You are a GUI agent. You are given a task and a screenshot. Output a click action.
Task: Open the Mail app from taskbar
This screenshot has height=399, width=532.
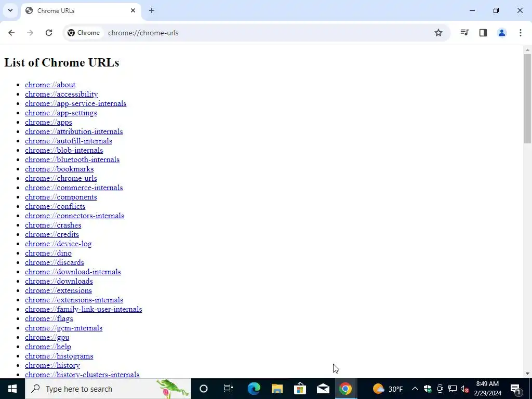[x=323, y=389]
